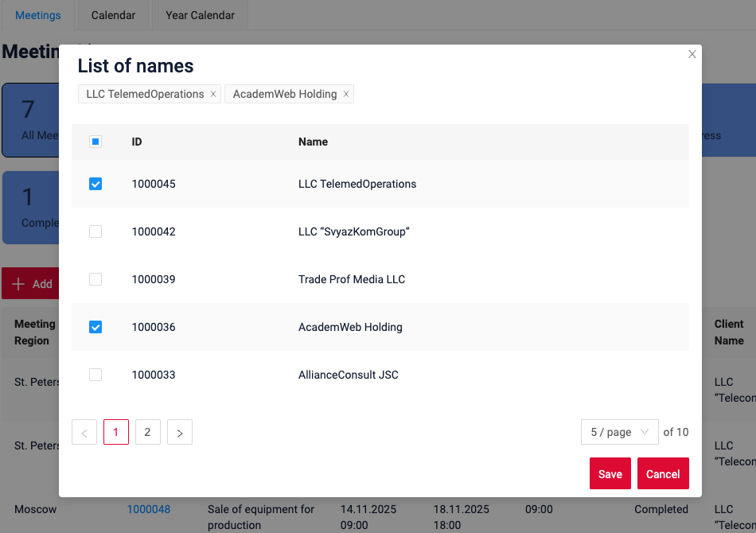
Task: Remove the LLC TelemedOperations tag
Action: 213,94
